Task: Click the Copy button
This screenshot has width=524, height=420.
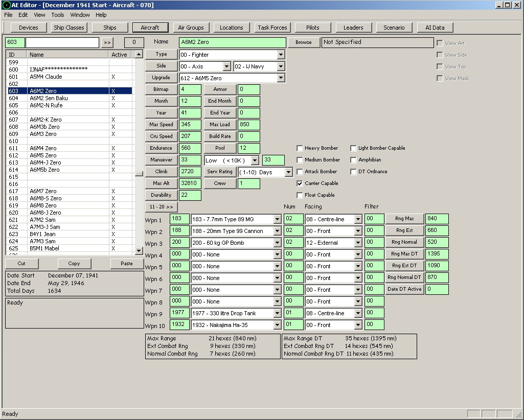Action: (x=74, y=263)
